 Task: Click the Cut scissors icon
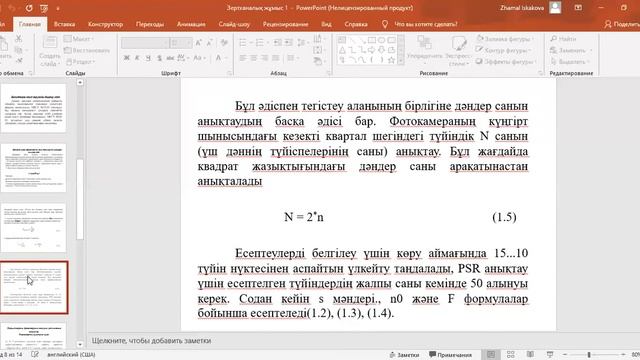click(x=18, y=39)
